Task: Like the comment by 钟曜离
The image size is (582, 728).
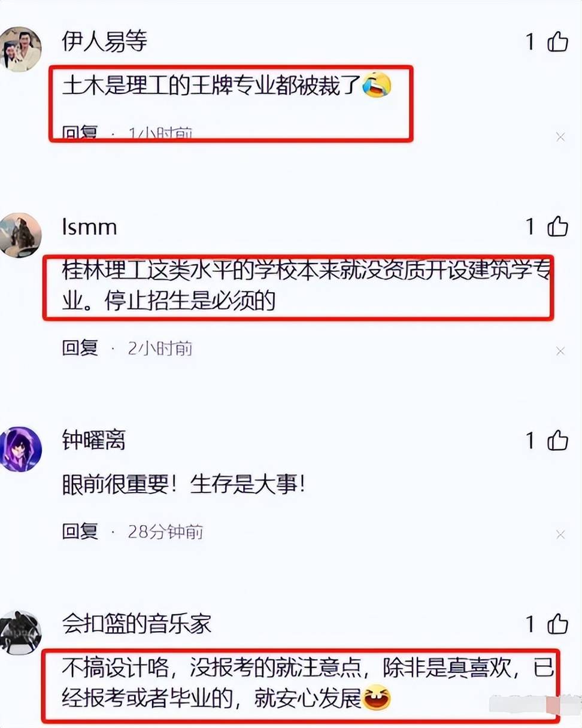Action: pos(557,441)
